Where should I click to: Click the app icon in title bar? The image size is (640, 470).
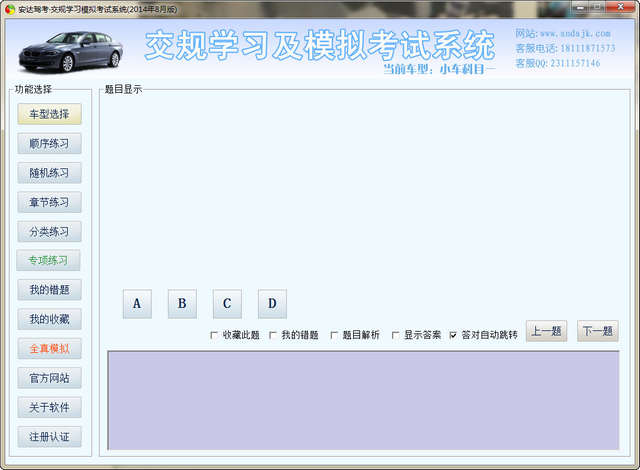(x=10, y=9)
